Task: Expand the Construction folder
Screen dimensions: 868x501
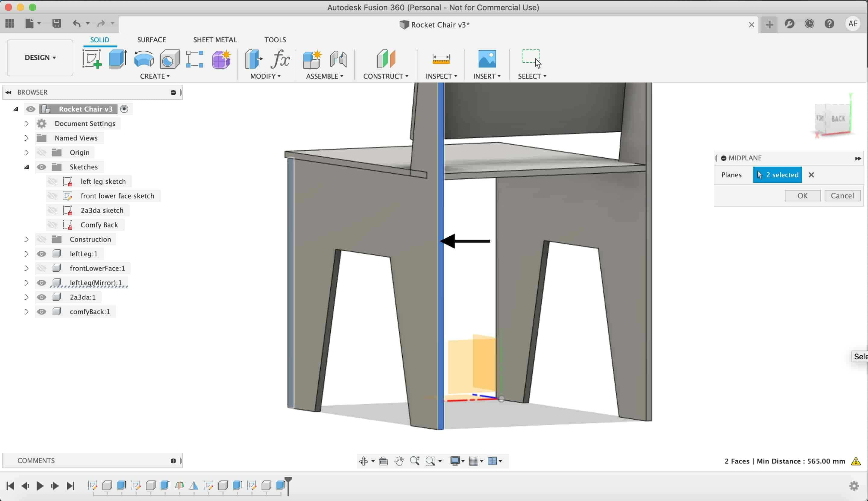Action: 26,239
